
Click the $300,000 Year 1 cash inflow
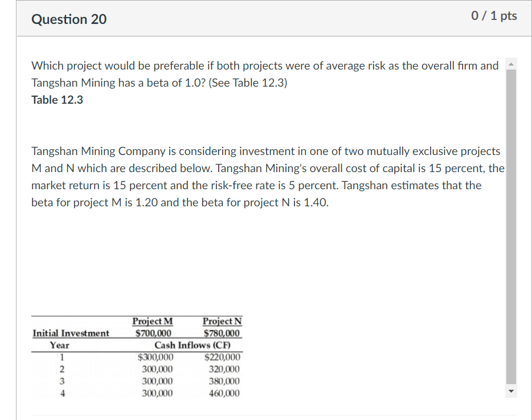coord(156,357)
